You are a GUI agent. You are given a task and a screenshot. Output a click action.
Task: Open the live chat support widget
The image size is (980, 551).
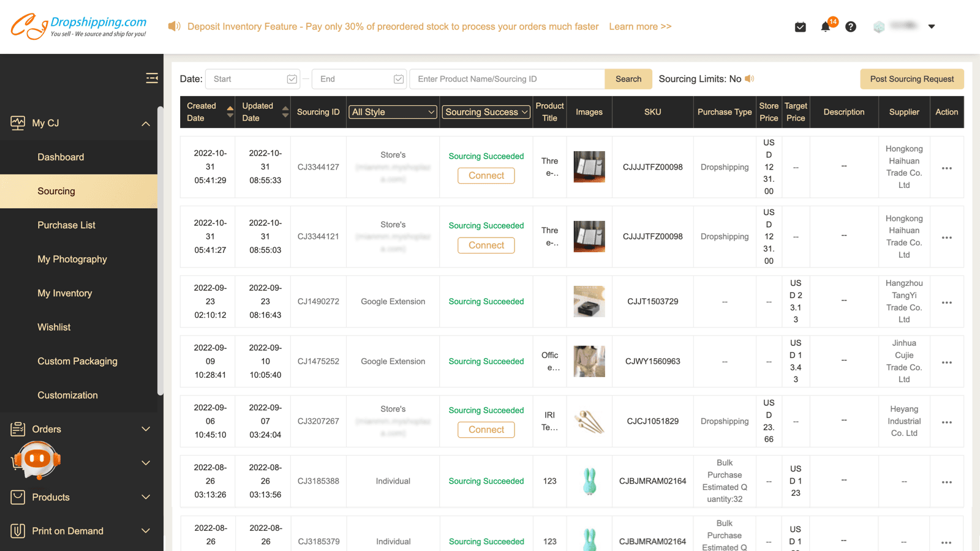click(35, 460)
